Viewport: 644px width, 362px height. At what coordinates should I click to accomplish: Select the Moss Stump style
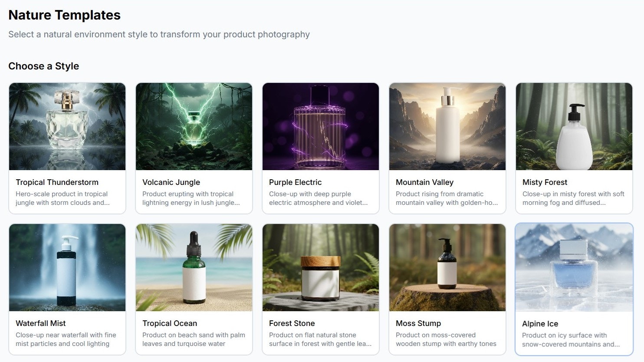447,267
